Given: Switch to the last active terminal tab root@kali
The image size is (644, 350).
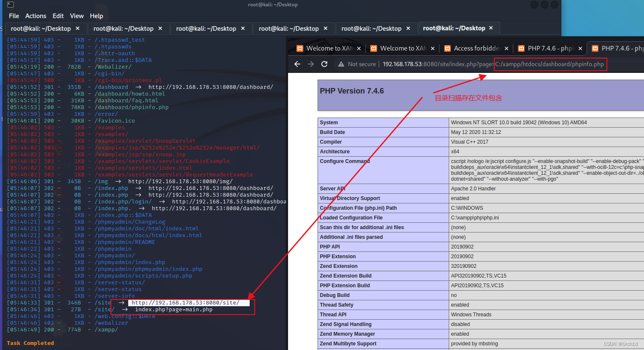Looking at the screenshot, I should [454, 28].
